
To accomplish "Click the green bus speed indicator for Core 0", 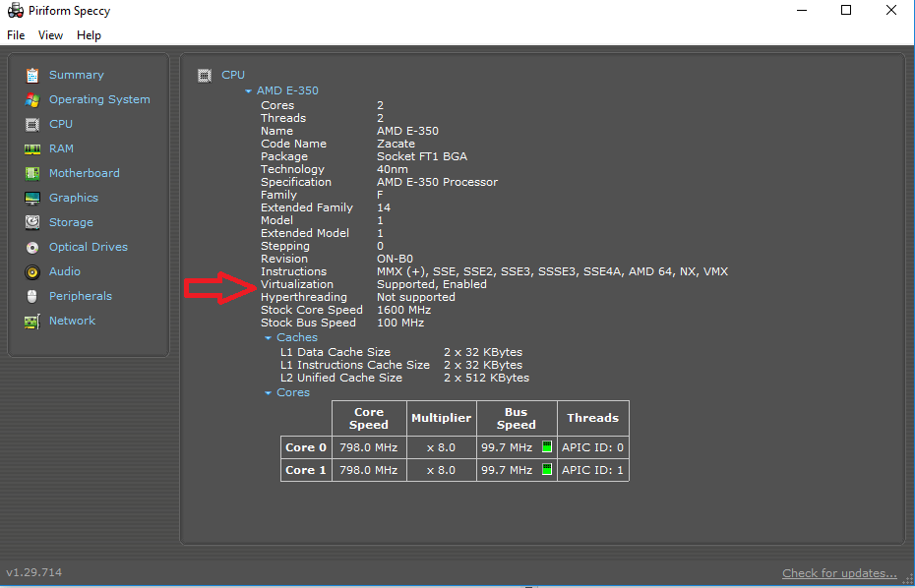I will (547, 446).
